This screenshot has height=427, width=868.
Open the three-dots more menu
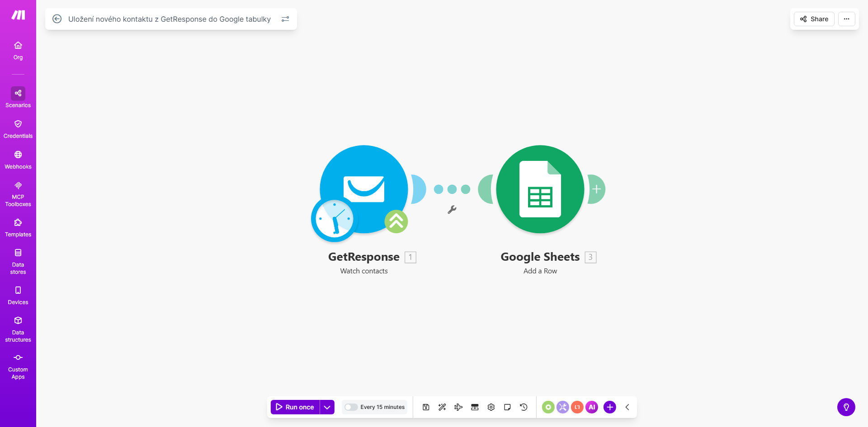click(x=847, y=19)
